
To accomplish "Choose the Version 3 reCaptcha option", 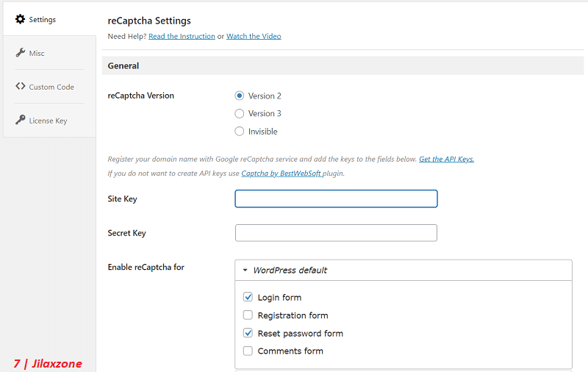I will click(240, 113).
